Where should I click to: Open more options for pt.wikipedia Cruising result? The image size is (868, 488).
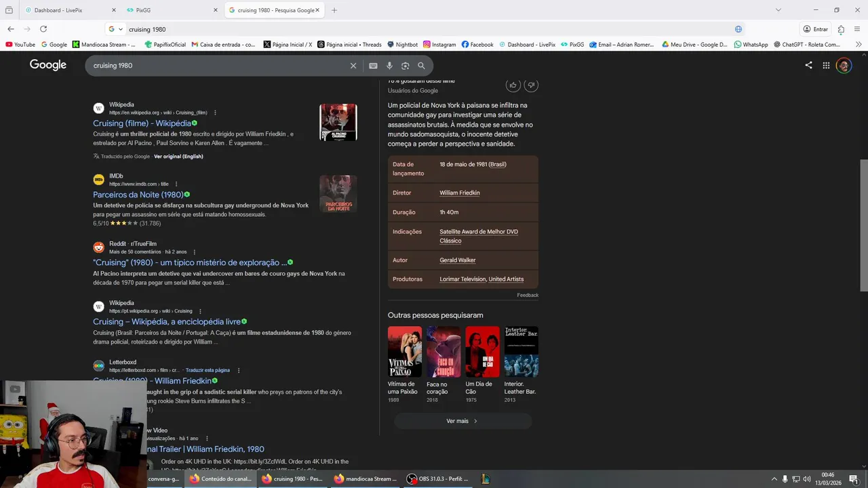200,311
